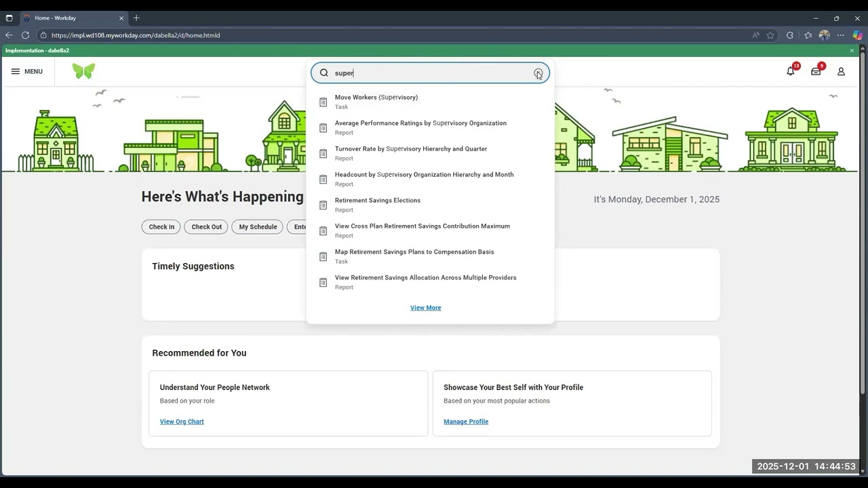Click icon beside Turnover Rate result
This screenshot has width=868, height=488.
coord(323,153)
